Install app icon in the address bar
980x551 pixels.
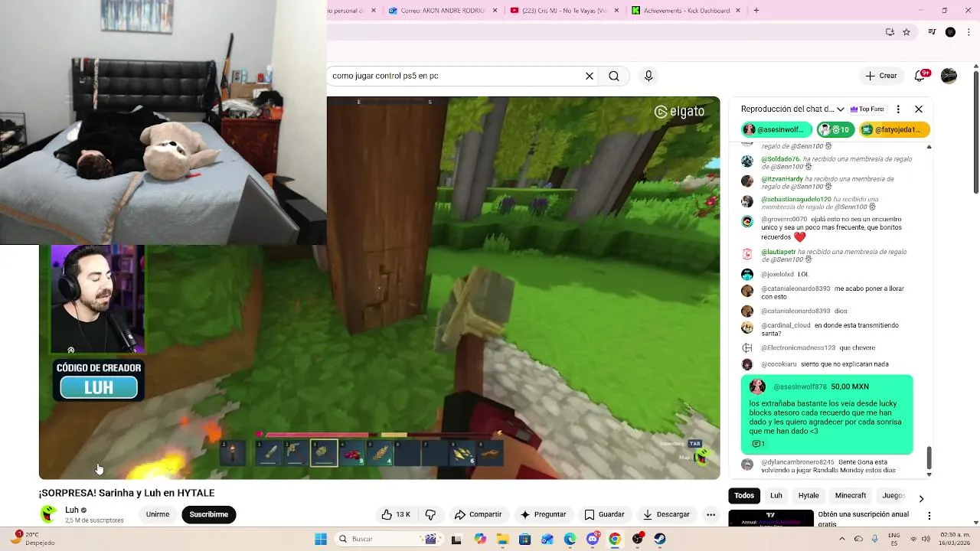(x=890, y=32)
